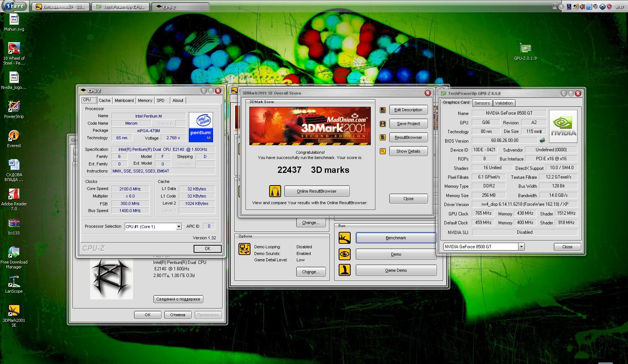
Task: Open the Processor Selection dropdown in CPU-Z
Action: 179,227
